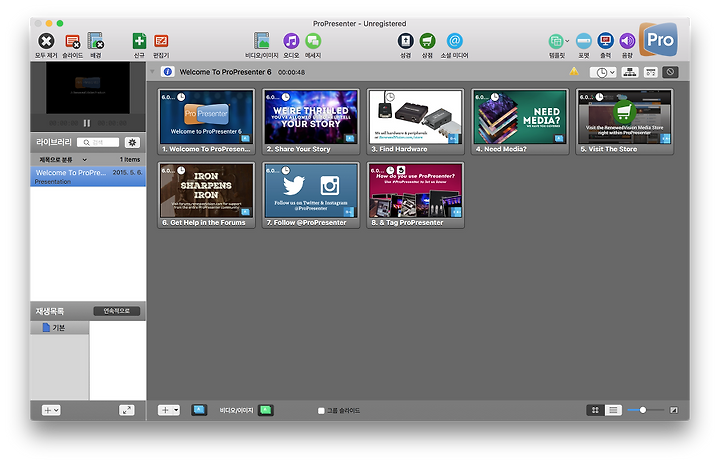Screen dimensions: 720x464
Task: Open the add-slide plus dropdown below the slide grid
Action: (x=169, y=410)
